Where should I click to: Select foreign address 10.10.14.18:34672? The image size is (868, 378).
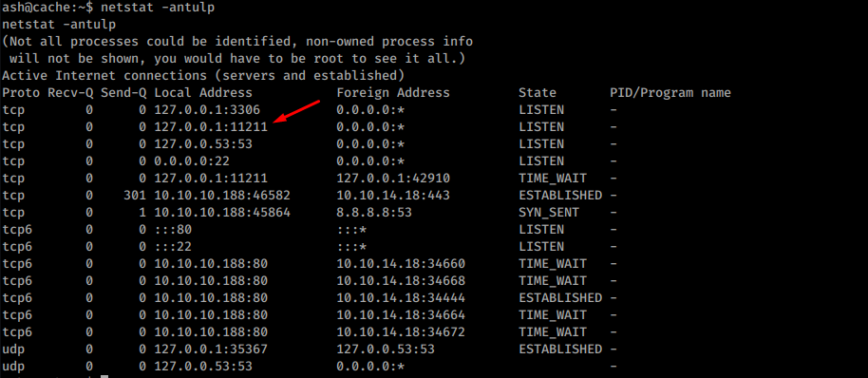coord(401,332)
